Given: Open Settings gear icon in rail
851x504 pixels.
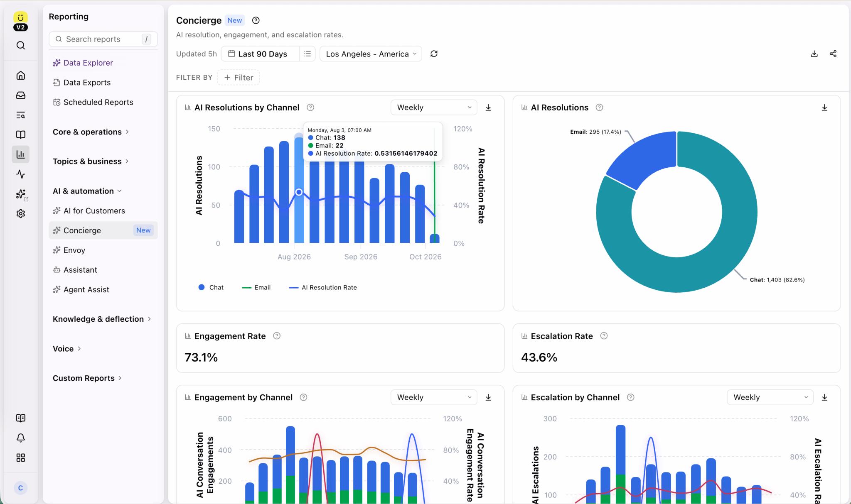Looking at the screenshot, I should (x=20, y=213).
